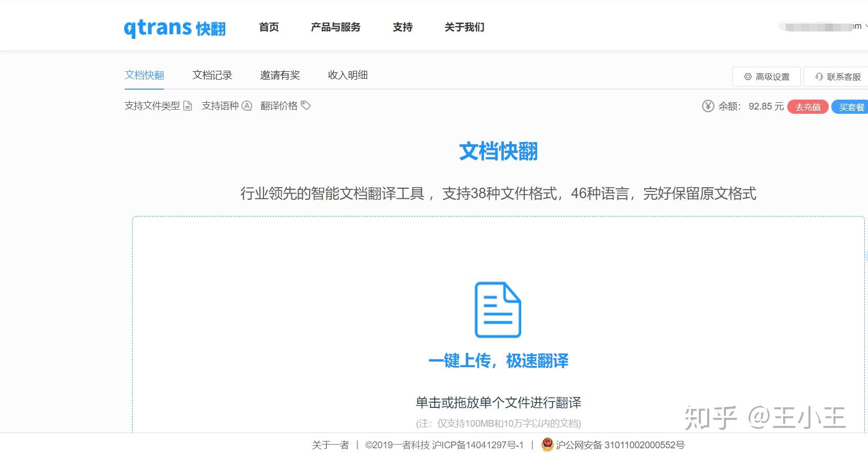Buy a package via 买套餐 button
This screenshot has height=453, width=868.
click(850, 107)
